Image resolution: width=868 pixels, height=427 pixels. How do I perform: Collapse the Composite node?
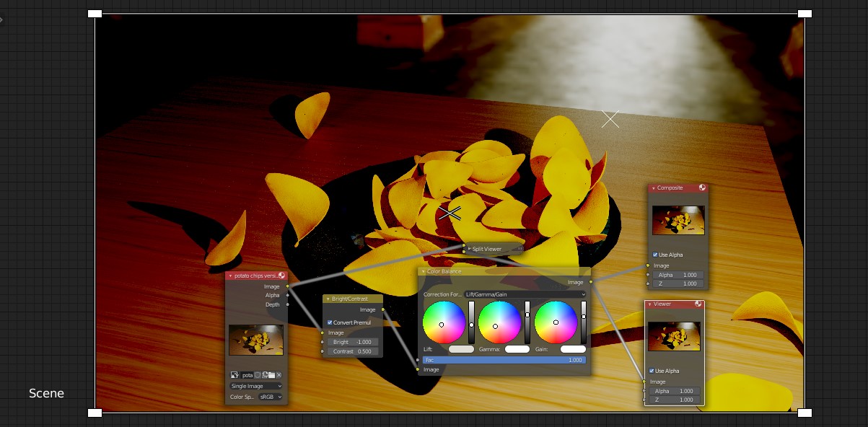pyautogui.click(x=653, y=188)
